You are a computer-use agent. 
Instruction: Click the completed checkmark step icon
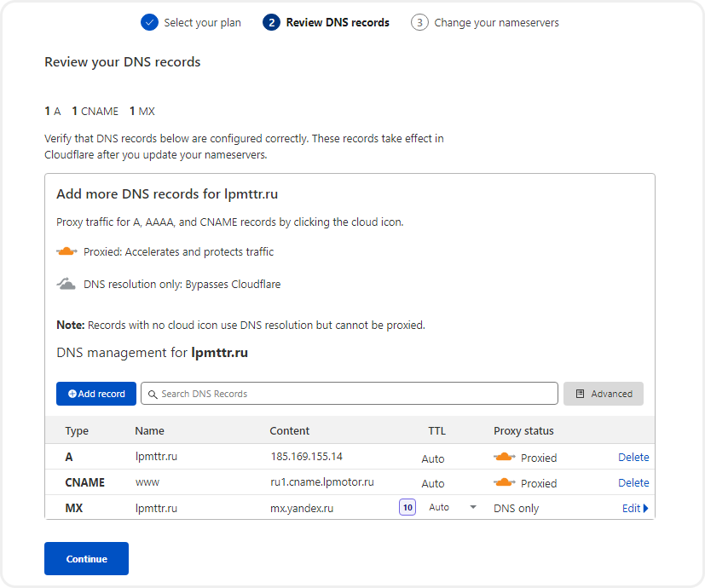pyautogui.click(x=150, y=22)
